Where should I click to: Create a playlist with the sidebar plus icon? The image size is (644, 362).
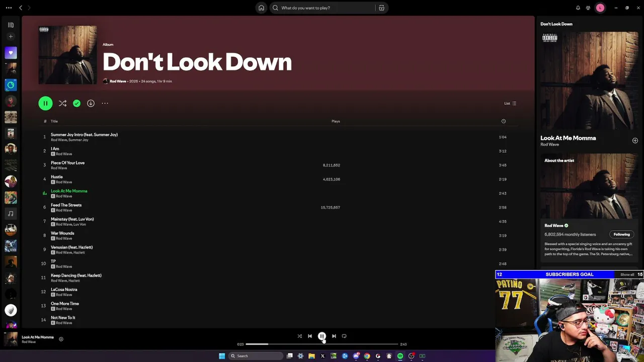[11, 36]
